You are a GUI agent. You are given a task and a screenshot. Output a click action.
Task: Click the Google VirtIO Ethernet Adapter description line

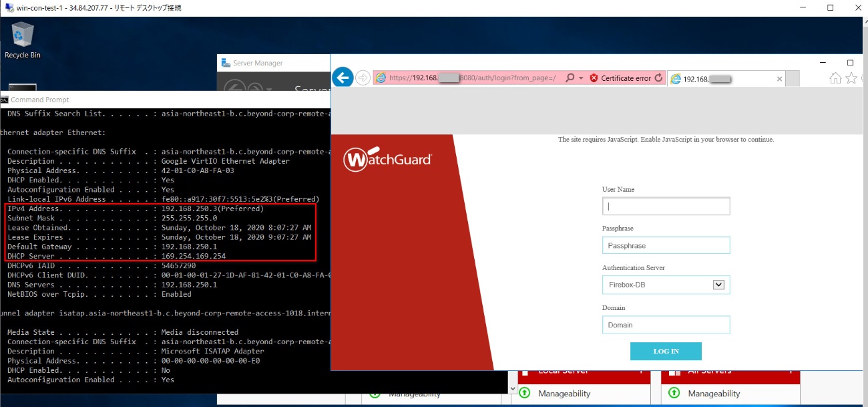148,161
